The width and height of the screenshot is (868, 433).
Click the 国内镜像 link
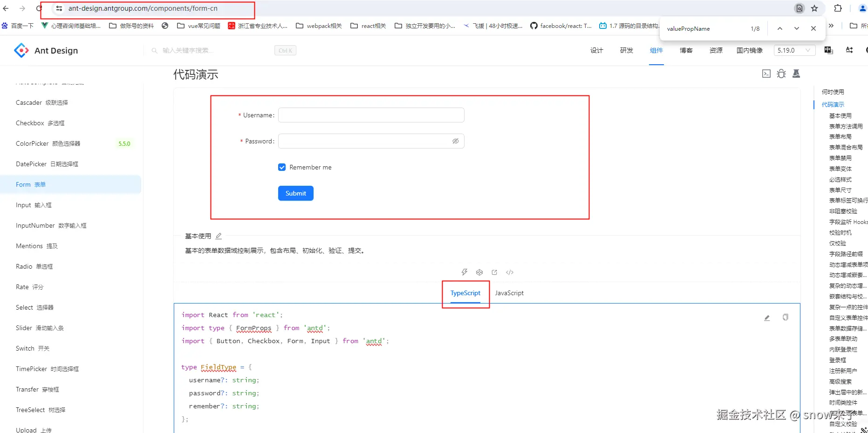pos(750,50)
